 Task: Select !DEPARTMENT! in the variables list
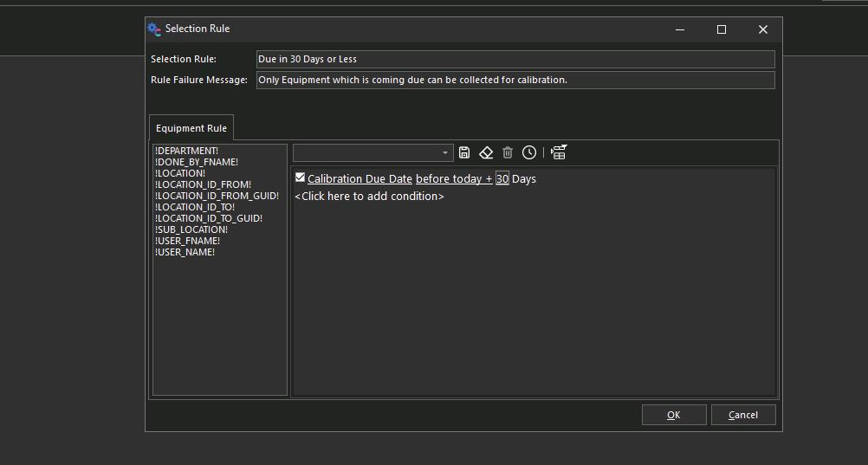(186, 151)
